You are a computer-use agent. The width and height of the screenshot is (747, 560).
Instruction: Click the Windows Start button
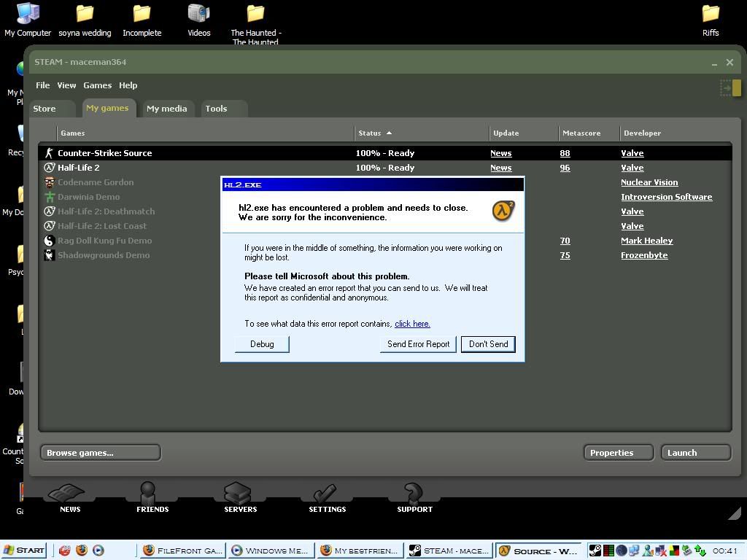tap(24, 551)
